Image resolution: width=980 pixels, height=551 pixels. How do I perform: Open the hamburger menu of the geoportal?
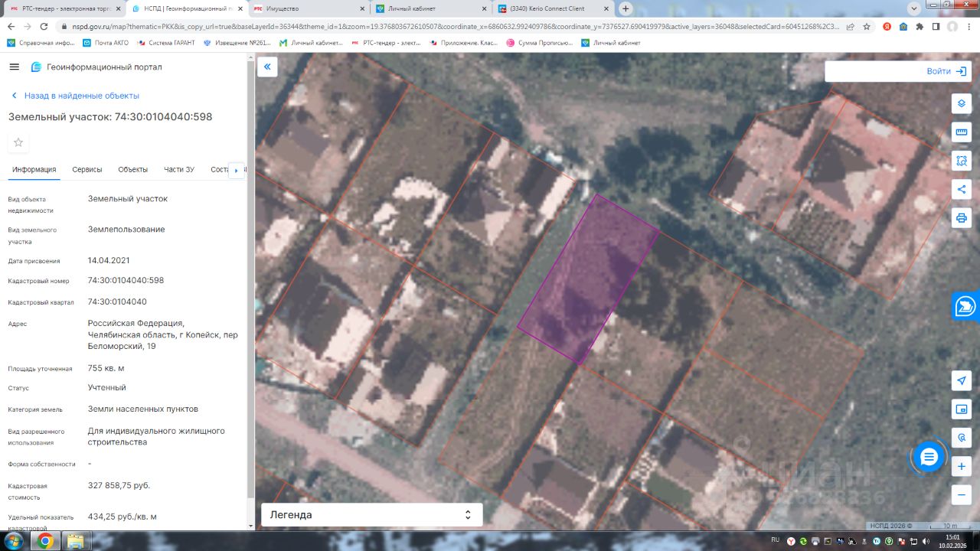click(14, 67)
